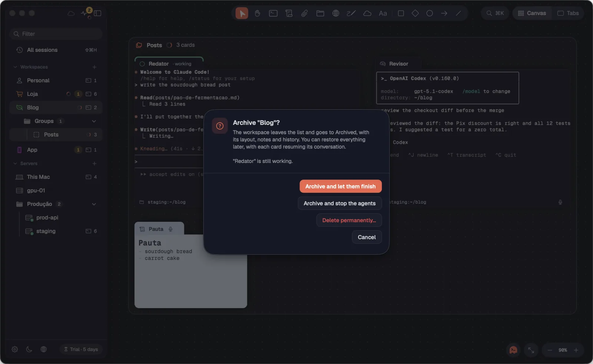Toggle the sidebar panel icon

pos(97,13)
